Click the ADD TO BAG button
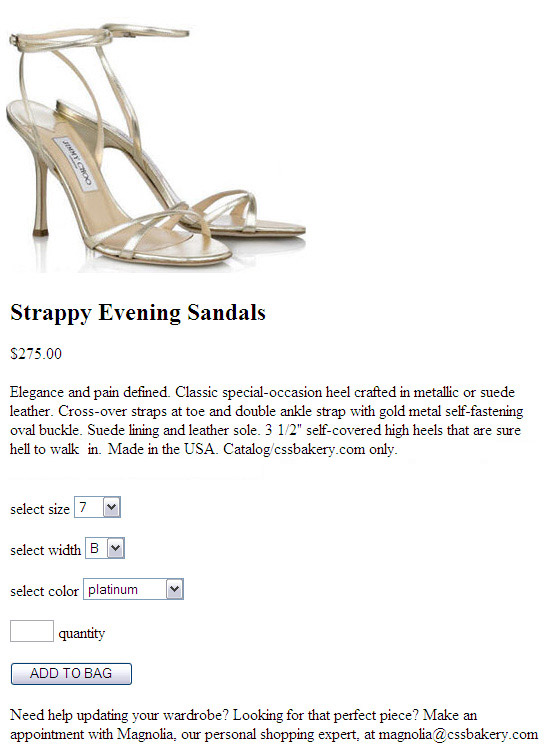This screenshot has height=755, width=549. [x=71, y=673]
